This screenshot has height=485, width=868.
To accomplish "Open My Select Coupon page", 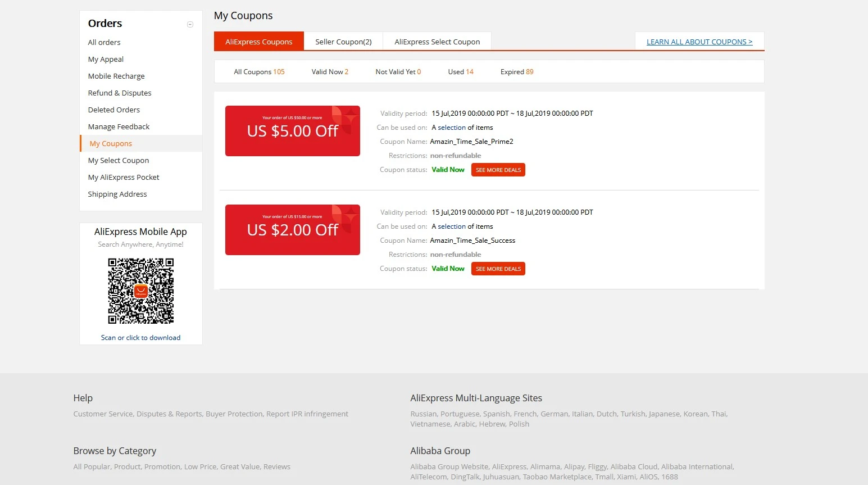I will pyautogui.click(x=119, y=160).
